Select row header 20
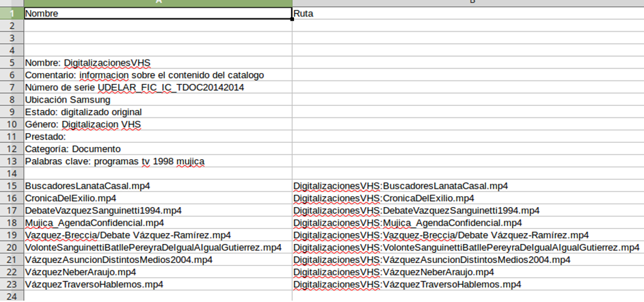This screenshot has width=644, height=302. point(12,247)
